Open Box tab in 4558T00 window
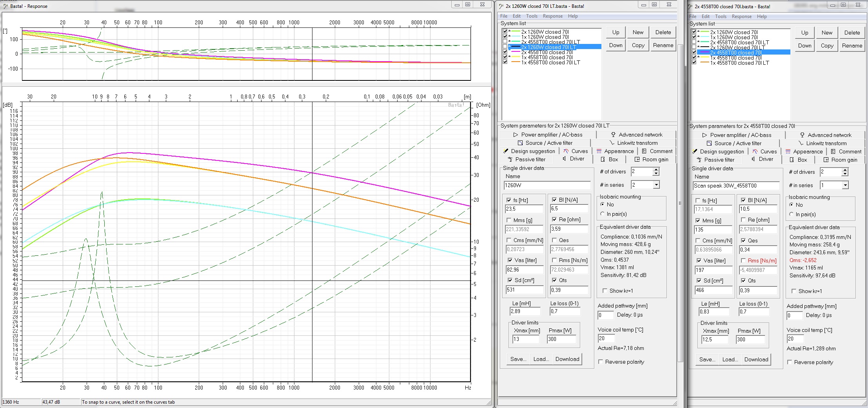868x408 pixels. tap(798, 160)
